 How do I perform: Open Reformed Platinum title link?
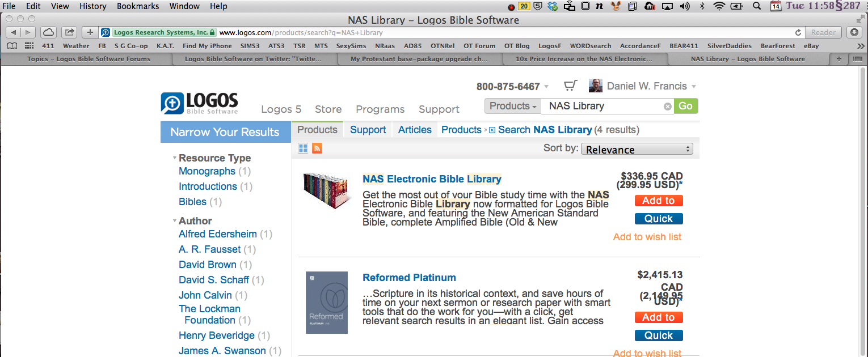point(409,278)
